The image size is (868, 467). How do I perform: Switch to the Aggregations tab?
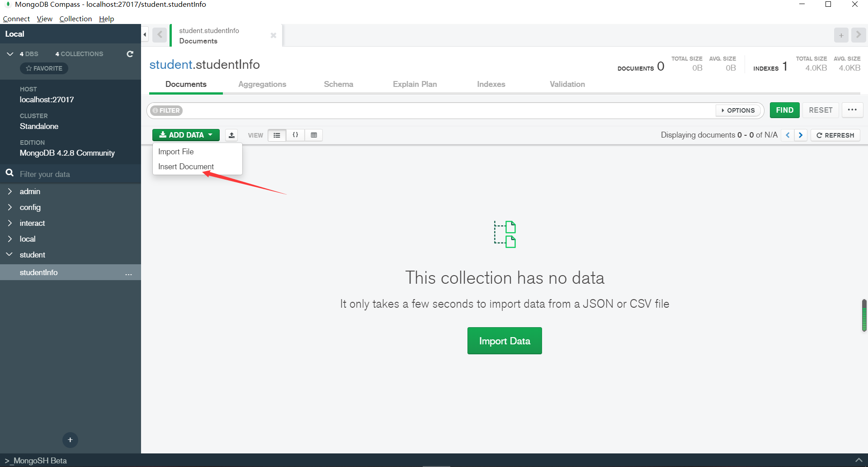point(262,84)
